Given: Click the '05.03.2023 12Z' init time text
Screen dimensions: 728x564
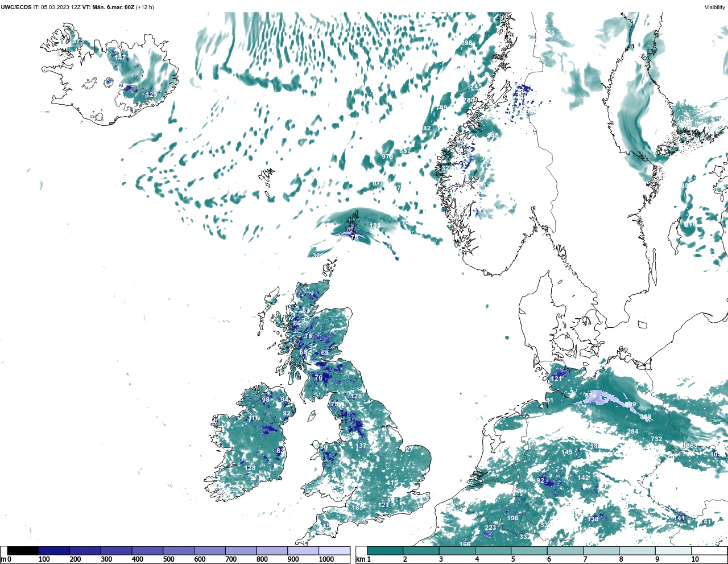Looking at the screenshot, I should (x=61, y=7).
